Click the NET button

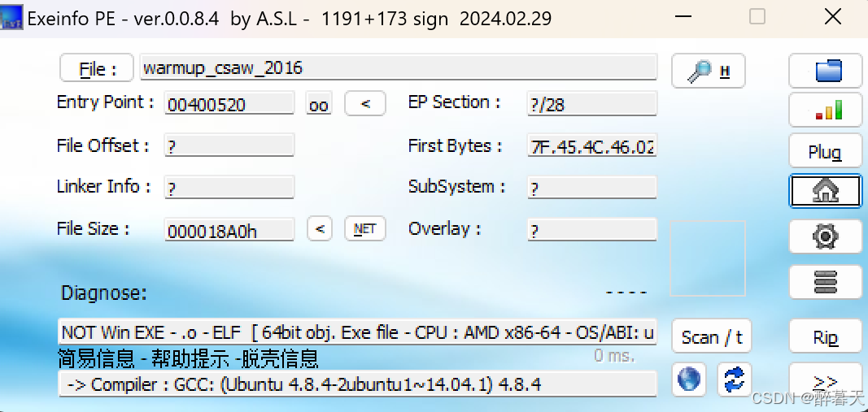pos(364,229)
